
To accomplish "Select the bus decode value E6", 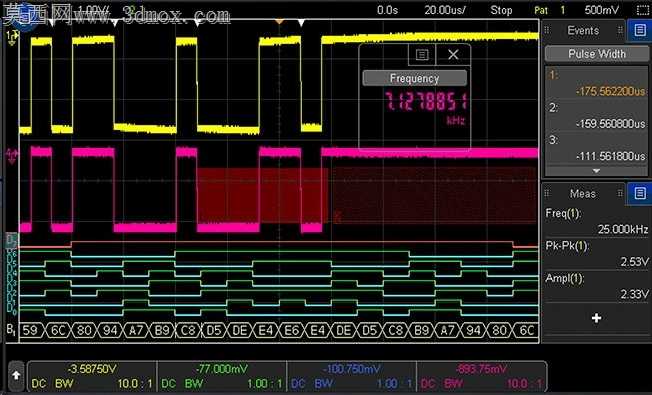I will coord(291,330).
